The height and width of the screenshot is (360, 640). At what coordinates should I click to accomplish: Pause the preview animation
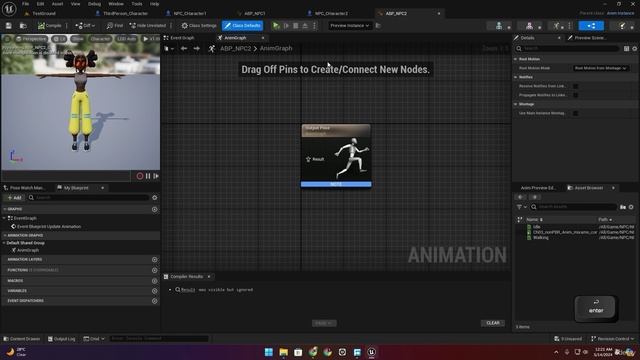[x=148, y=176]
